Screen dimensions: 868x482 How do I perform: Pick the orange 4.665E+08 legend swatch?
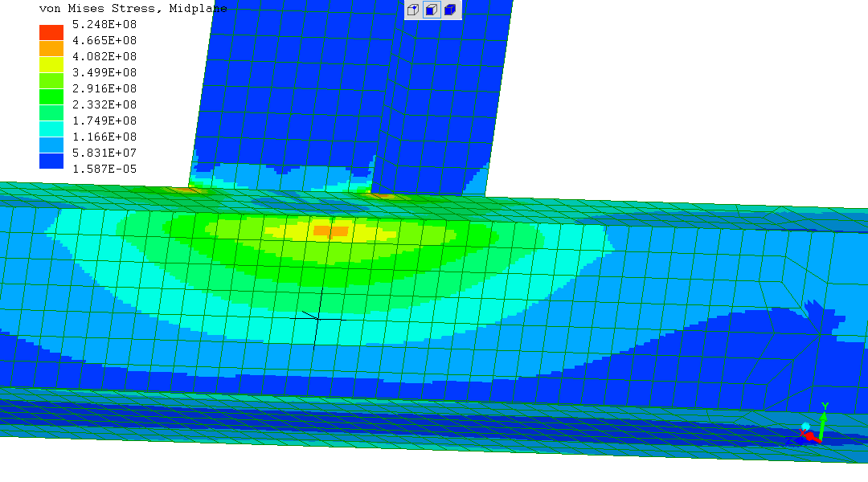point(51,48)
